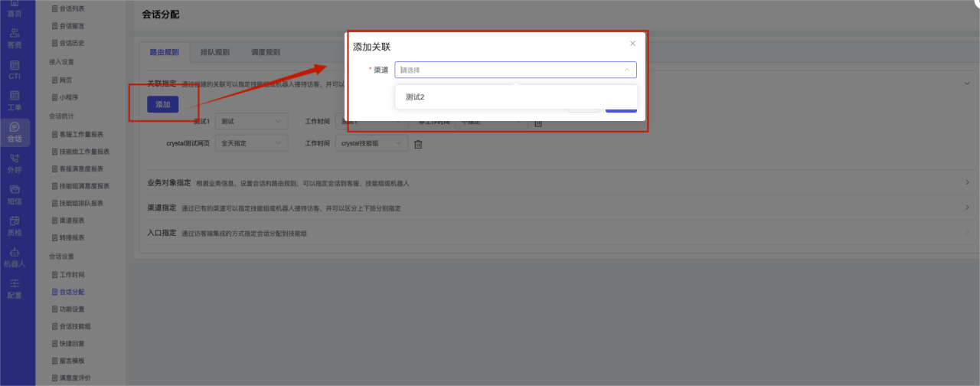The width and height of the screenshot is (980, 386).
Task: Open 满意度评价 in the sidebar
Action: tap(70, 378)
